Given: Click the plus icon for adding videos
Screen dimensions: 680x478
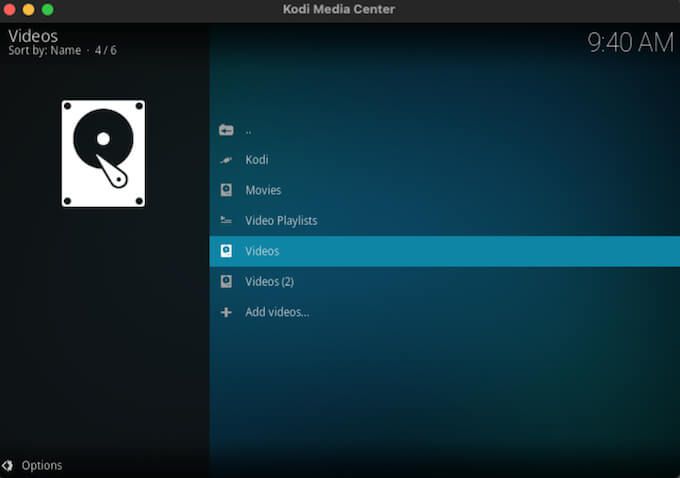Looking at the screenshot, I should click(226, 312).
